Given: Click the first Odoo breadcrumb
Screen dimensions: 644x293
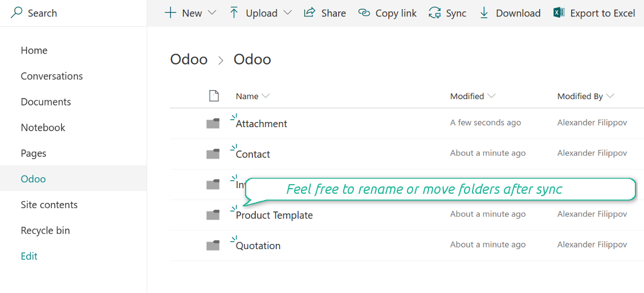Looking at the screenshot, I should [x=189, y=59].
